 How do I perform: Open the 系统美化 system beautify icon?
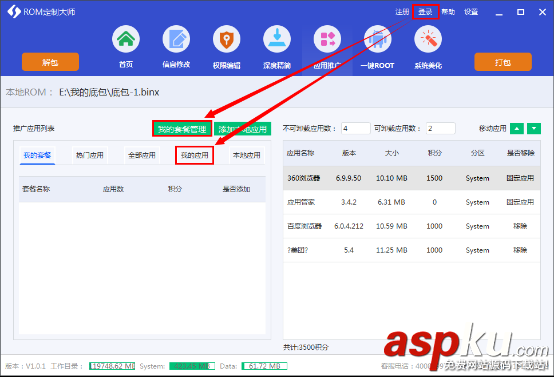pyautogui.click(x=428, y=39)
